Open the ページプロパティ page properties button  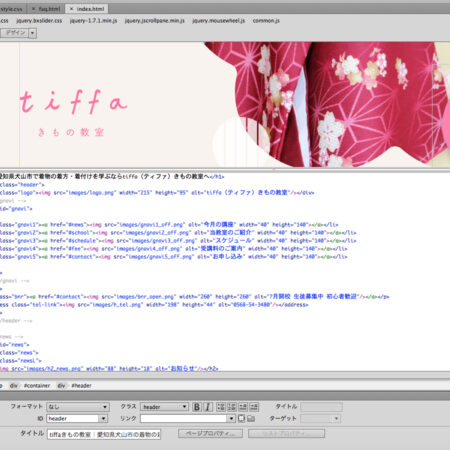click(x=210, y=433)
